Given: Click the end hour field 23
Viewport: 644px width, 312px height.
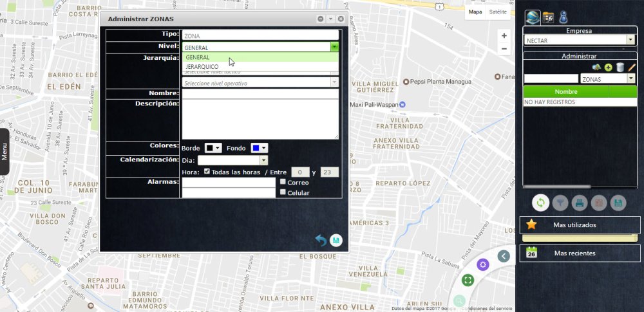Looking at the screenshot, I should pos(329,172).
